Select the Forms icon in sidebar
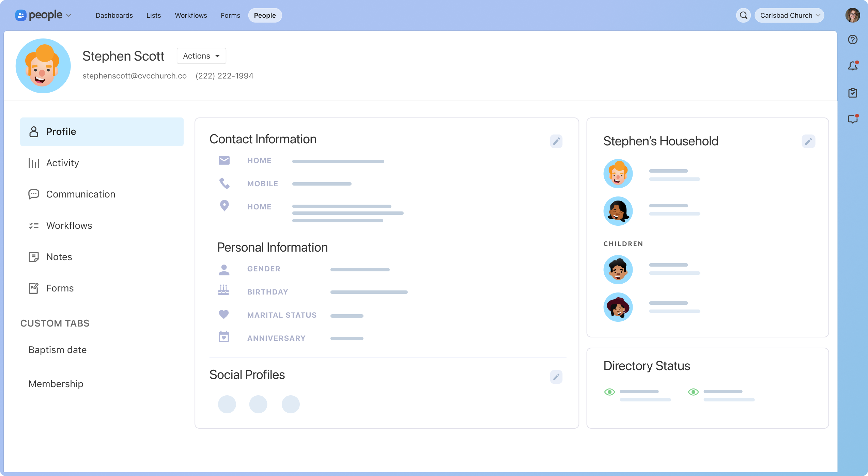The width and height of the screenshot is (868, 476). (x=33, y=288)
